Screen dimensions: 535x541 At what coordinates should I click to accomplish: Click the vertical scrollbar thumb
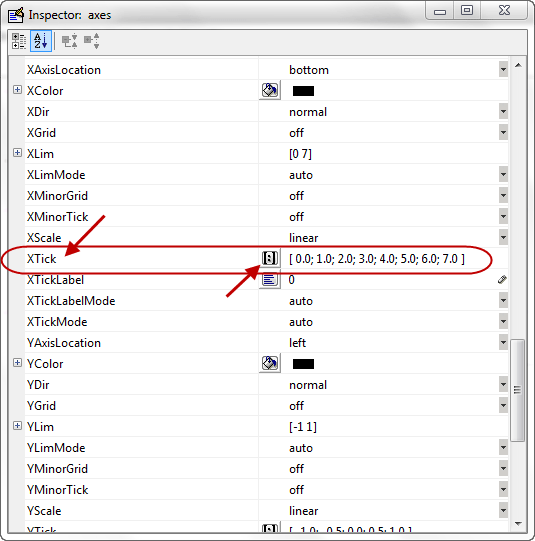coord(517,390)
